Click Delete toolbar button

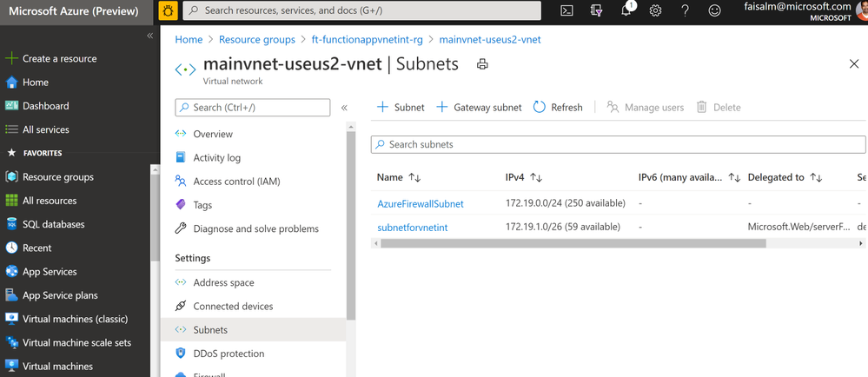coord(718,108)
